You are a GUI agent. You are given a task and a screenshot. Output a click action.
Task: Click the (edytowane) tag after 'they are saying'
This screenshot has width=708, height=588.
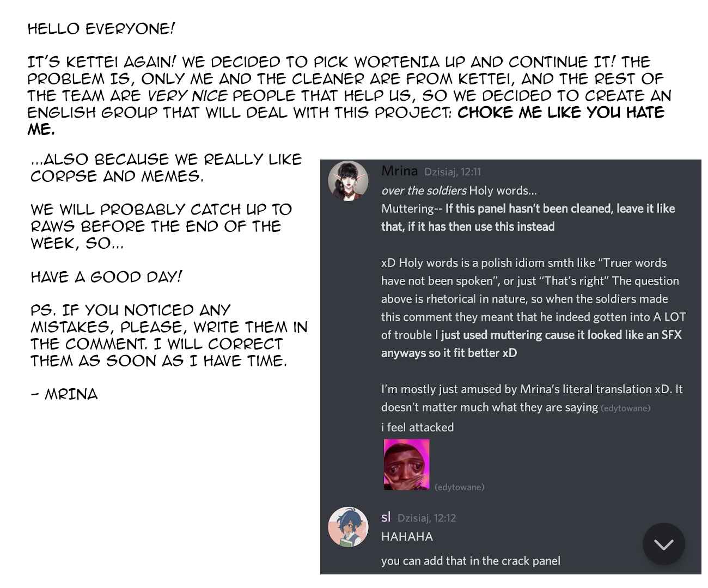click(x=625, y=408)
